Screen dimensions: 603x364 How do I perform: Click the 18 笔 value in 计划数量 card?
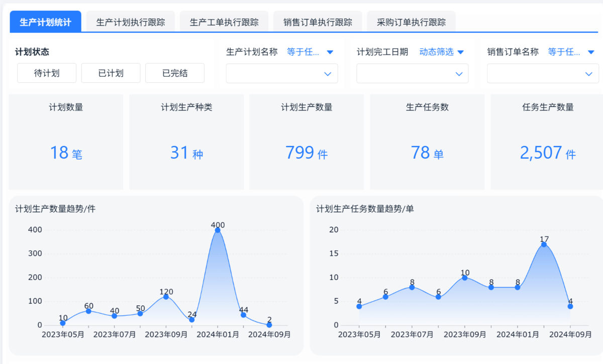(66, 153)
